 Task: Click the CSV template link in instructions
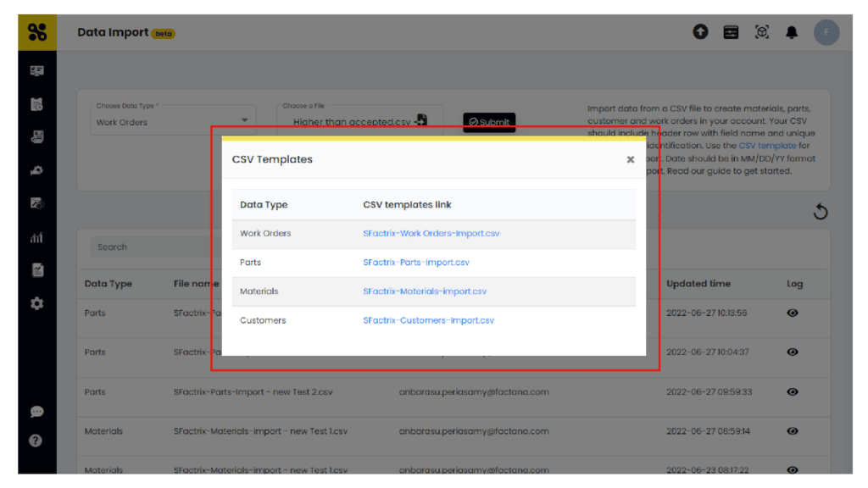(x=767, y=146)
